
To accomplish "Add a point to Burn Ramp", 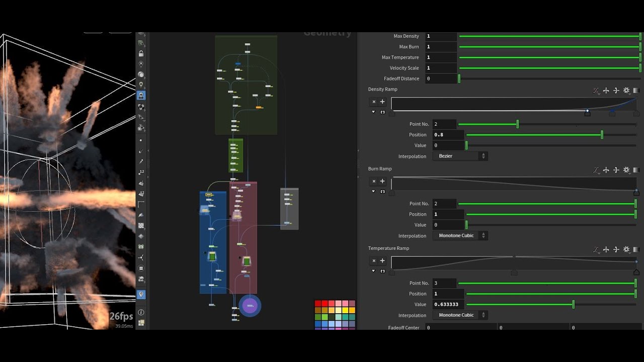I will (382, 181).
